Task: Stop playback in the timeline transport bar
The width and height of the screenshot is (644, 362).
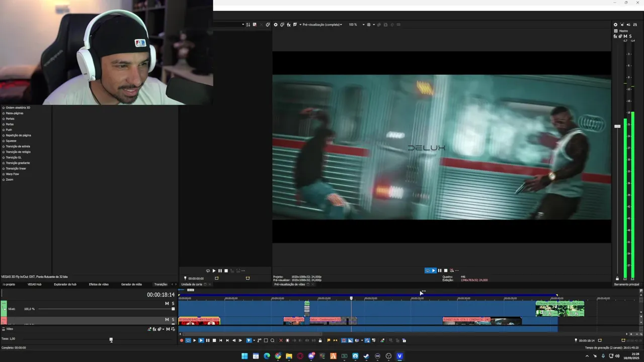Action: click(x=214, y=340)
